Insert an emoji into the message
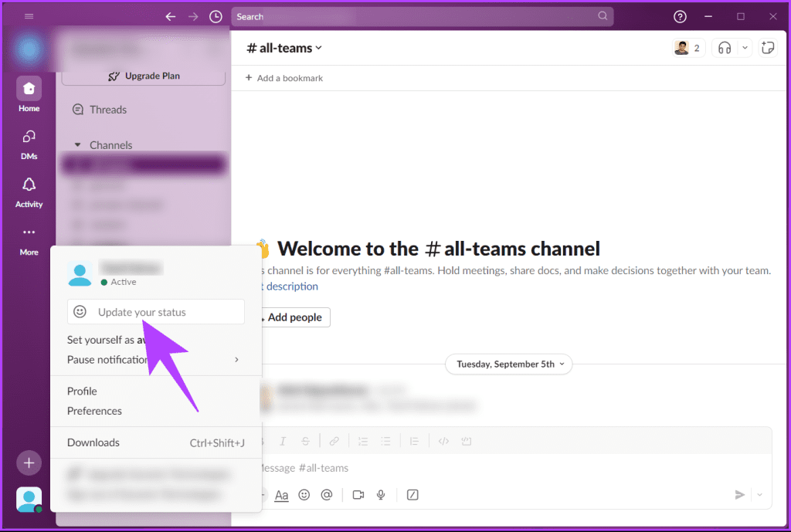This screenshot has height=532, width=791. click(304, 495)
